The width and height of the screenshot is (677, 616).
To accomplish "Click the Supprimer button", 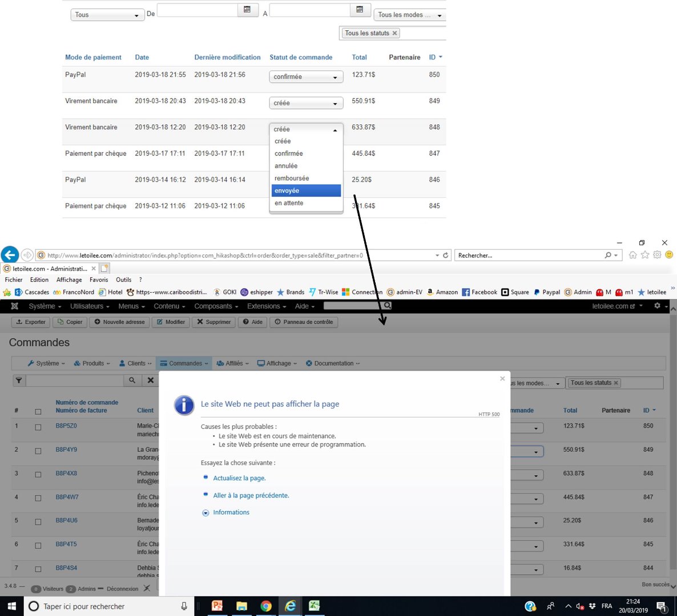I will point(213,322).
